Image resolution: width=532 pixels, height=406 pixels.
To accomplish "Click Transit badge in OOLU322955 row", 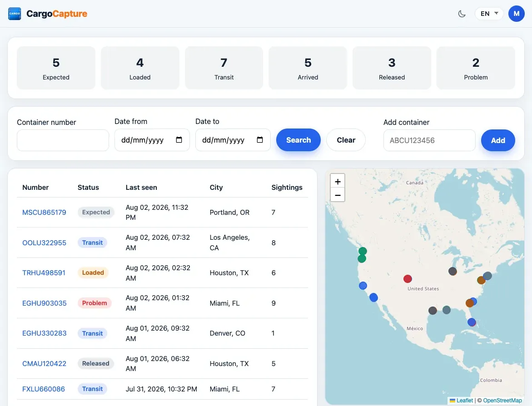I will (x=92, y=243).
